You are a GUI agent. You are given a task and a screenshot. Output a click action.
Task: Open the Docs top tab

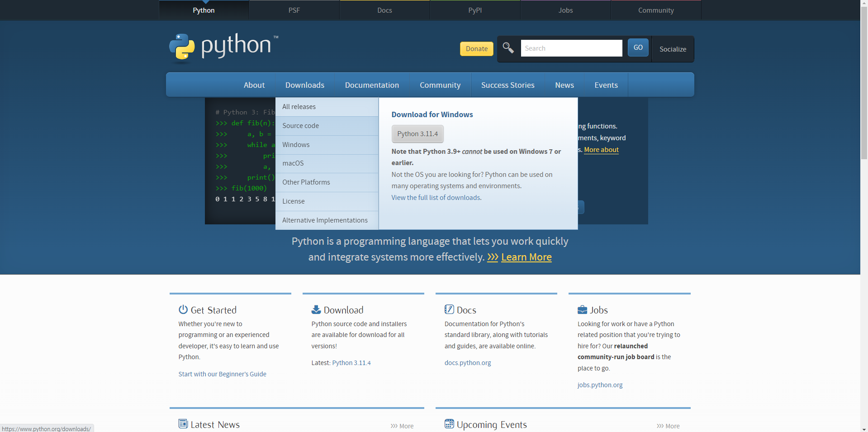(x=385, y=10)
